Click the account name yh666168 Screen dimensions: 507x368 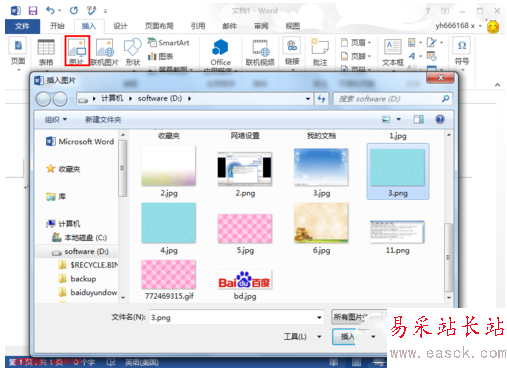click(455, 26)
